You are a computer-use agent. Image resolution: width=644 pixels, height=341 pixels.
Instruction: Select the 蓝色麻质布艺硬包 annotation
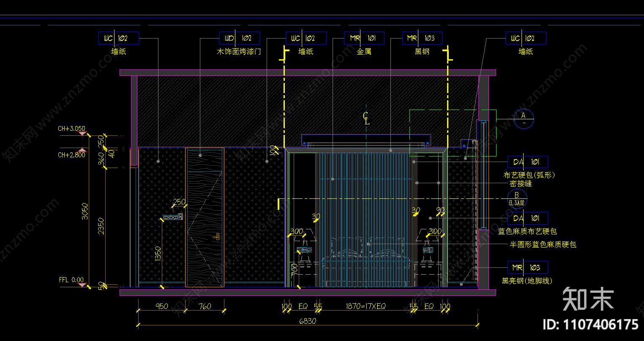point(527,231)
